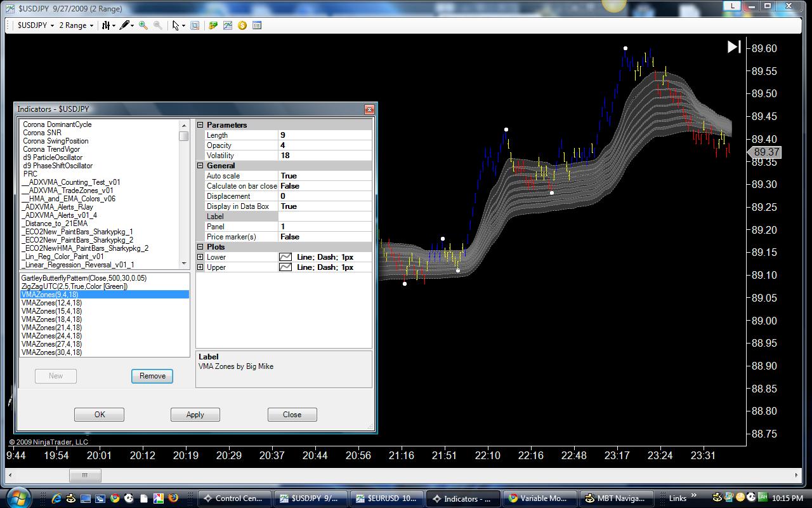Click the line style icon for Lower plot

[285, 257]
